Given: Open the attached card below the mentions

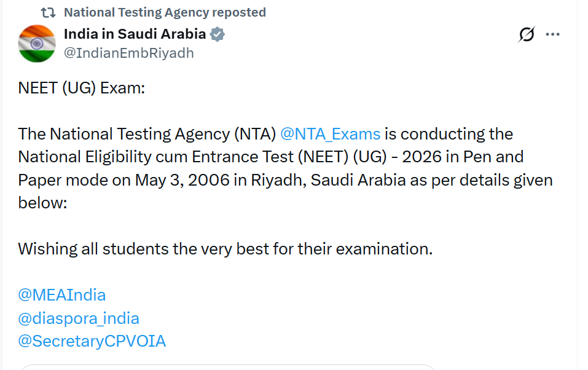Looking at the screenshot, I should point(227,367).
